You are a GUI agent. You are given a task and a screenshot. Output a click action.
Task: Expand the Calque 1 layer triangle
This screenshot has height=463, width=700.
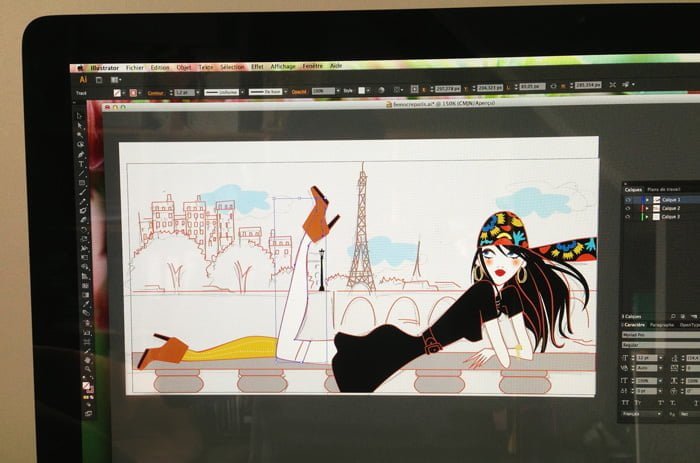[x=647, y=200]
